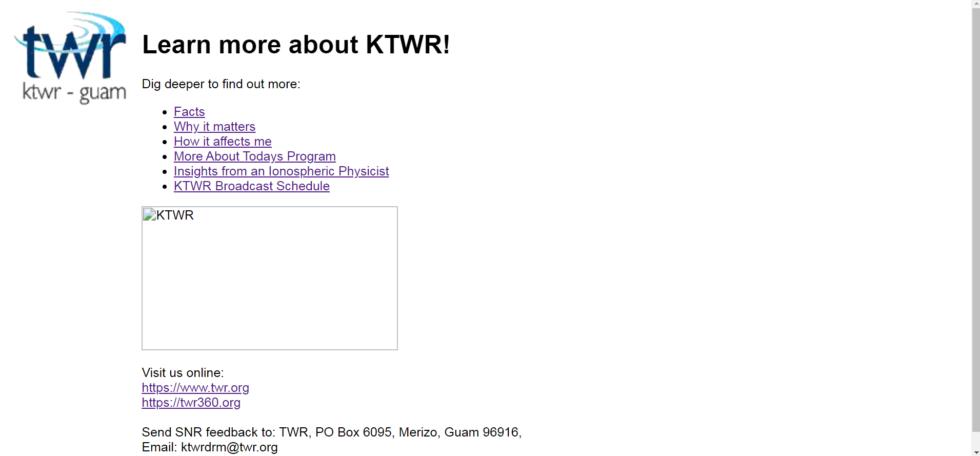
Task: Open the Facts link
Action: pyautogui.click(x=189, y=112)
